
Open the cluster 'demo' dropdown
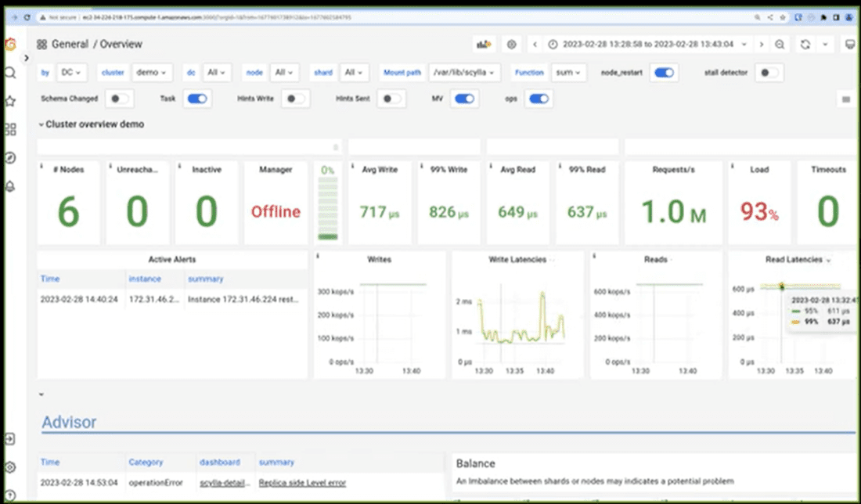pyautogui.click(x=152, y=73)
